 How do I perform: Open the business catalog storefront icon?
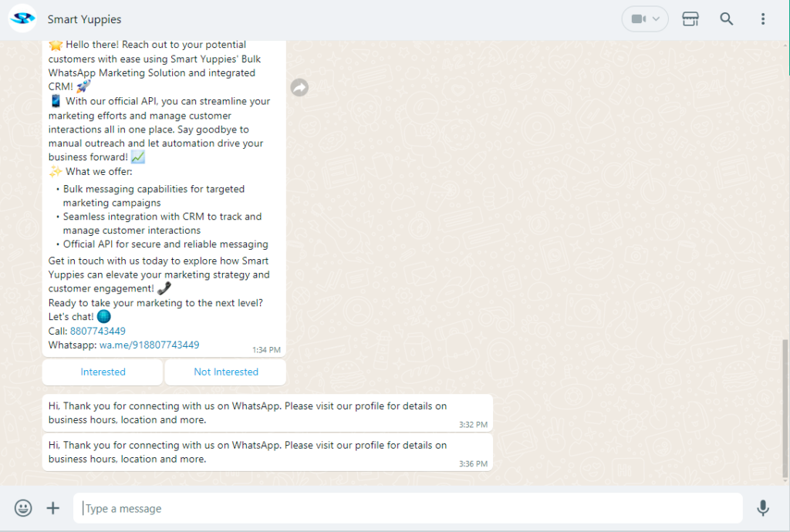690,19
